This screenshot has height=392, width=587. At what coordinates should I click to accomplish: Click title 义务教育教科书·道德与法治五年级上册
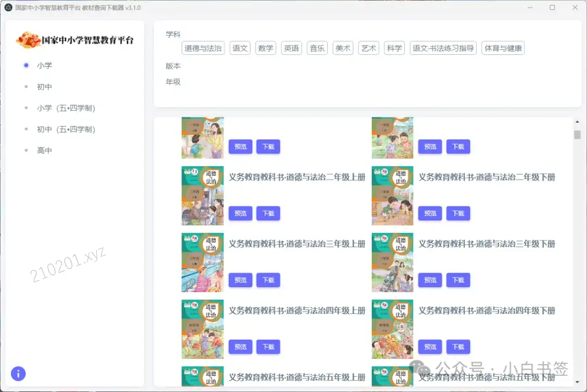click(297, 377)
